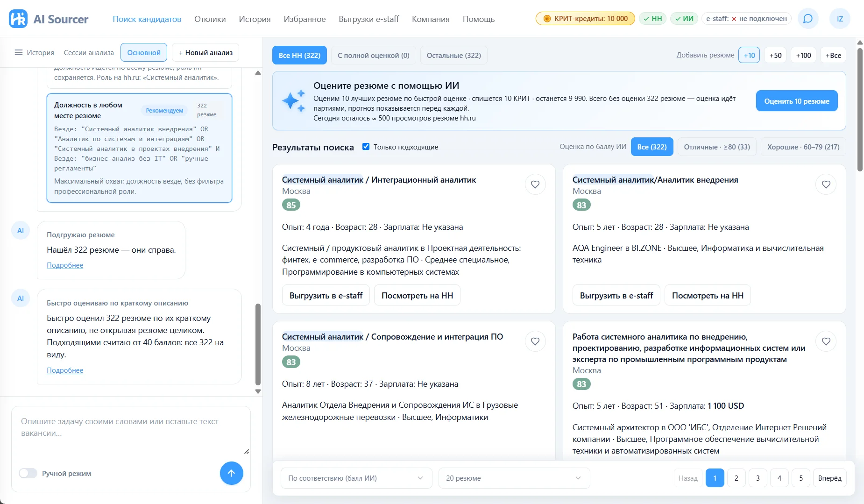The image size is (864, 504).
Task: Click Выгрузить в e-staff for Интеграционный аналитик
Action: (326, 295)
